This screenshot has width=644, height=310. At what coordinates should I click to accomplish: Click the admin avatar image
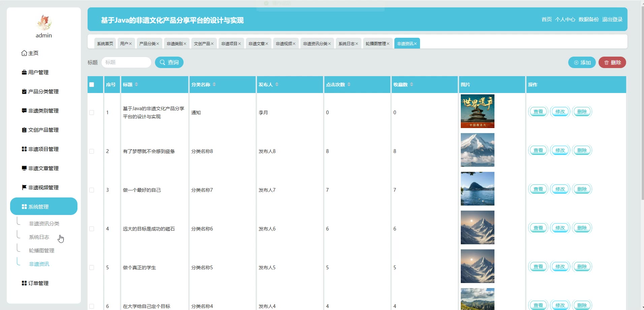(x=44, y=22)
